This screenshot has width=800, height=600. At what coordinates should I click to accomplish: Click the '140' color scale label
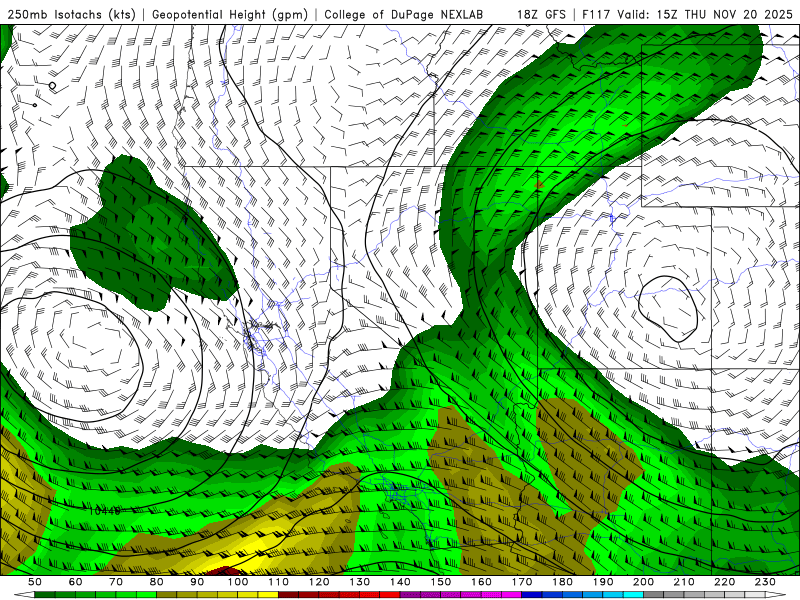click(x=400, y=582)
